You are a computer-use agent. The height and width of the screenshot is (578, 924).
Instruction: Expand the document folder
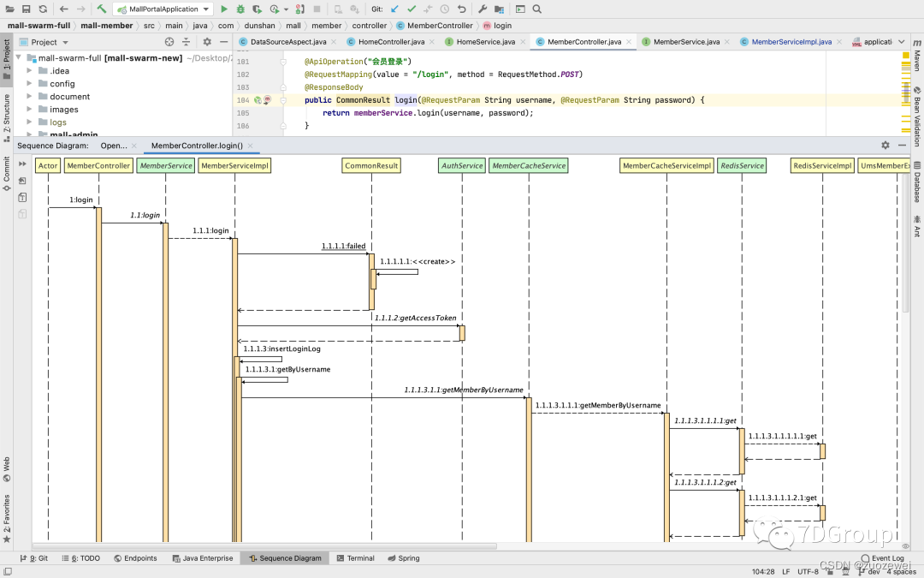(x=29, y=96)
